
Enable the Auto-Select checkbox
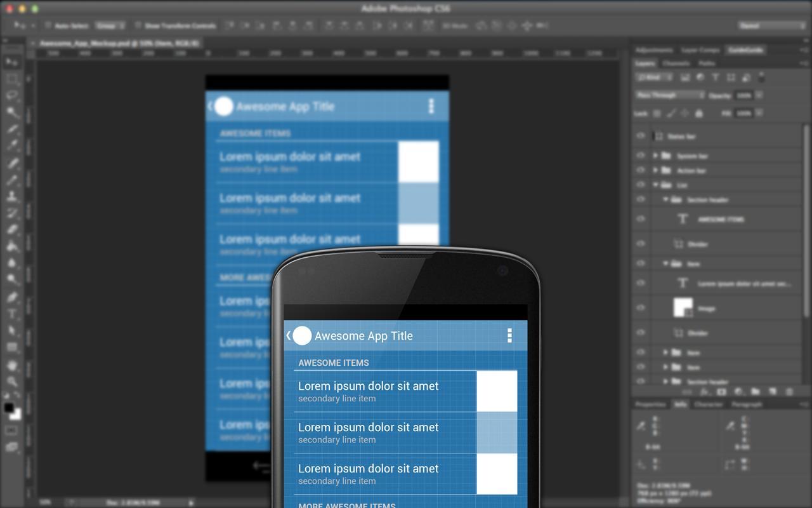coord(48,26)
